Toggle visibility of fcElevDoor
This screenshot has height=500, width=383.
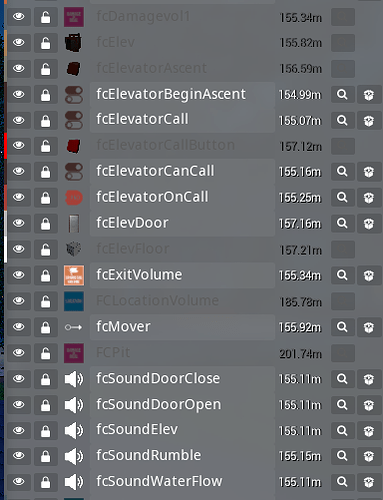(x=19, y=223)
